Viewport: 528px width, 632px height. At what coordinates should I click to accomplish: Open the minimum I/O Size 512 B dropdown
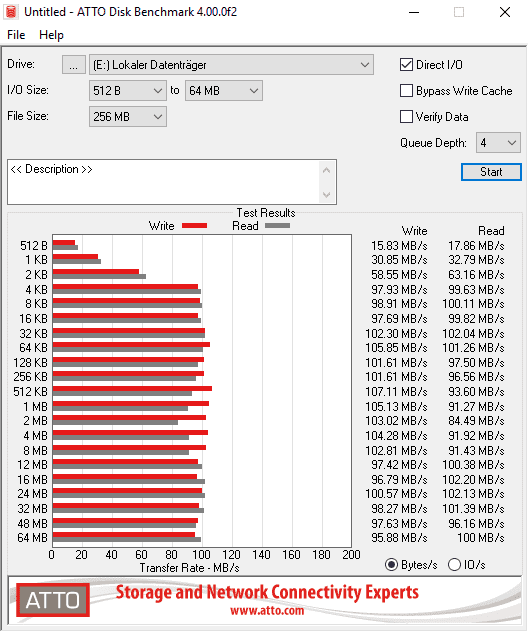pos(127,91)
